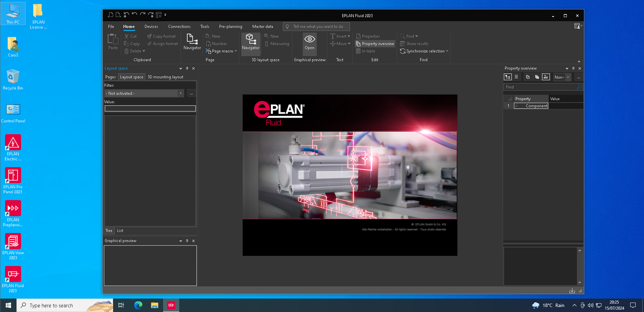Click the paste icon in Property overview toolbar
This screenshot has height=312, width=644.
(537, 77)
